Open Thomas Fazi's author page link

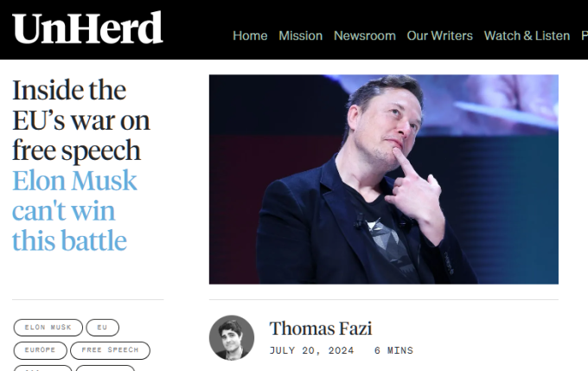pos(321,329)
